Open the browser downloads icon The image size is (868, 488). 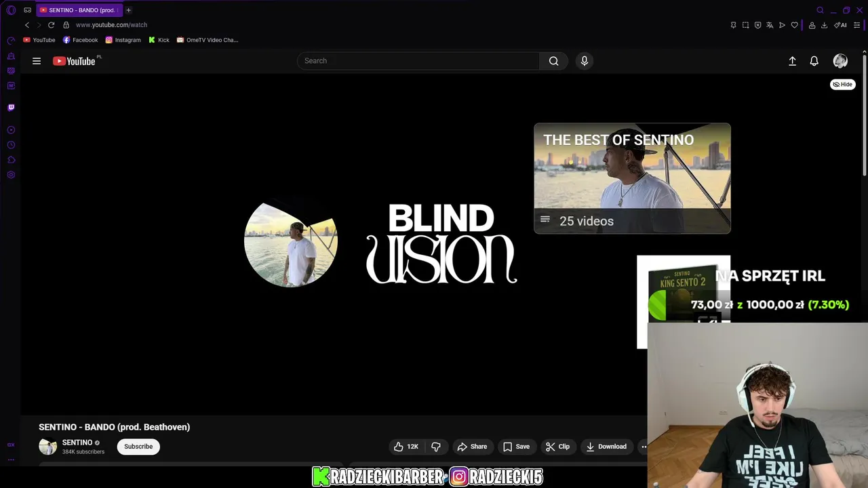(x=824, y=25)
